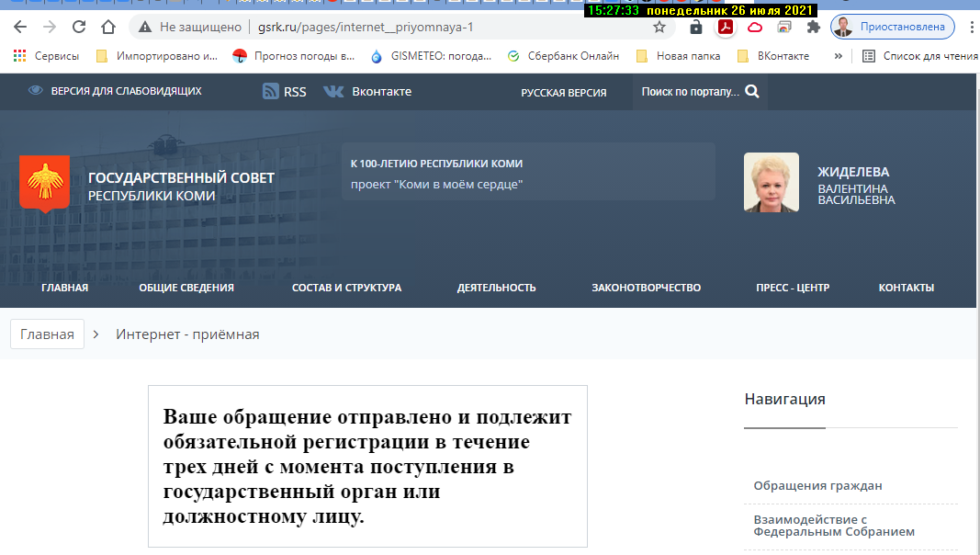Open the Вконтакте social link icon
Viewport: 980px width, 555px height.
pos(333,91)
